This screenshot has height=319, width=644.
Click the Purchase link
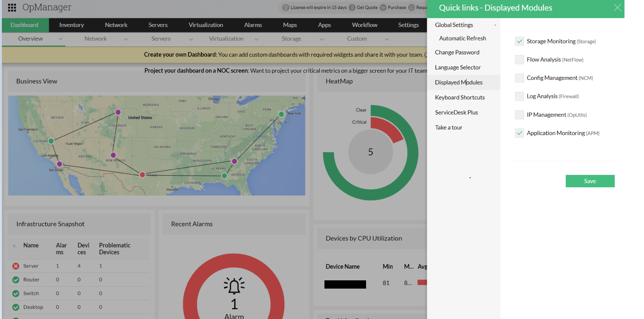(x=397, y=8)
